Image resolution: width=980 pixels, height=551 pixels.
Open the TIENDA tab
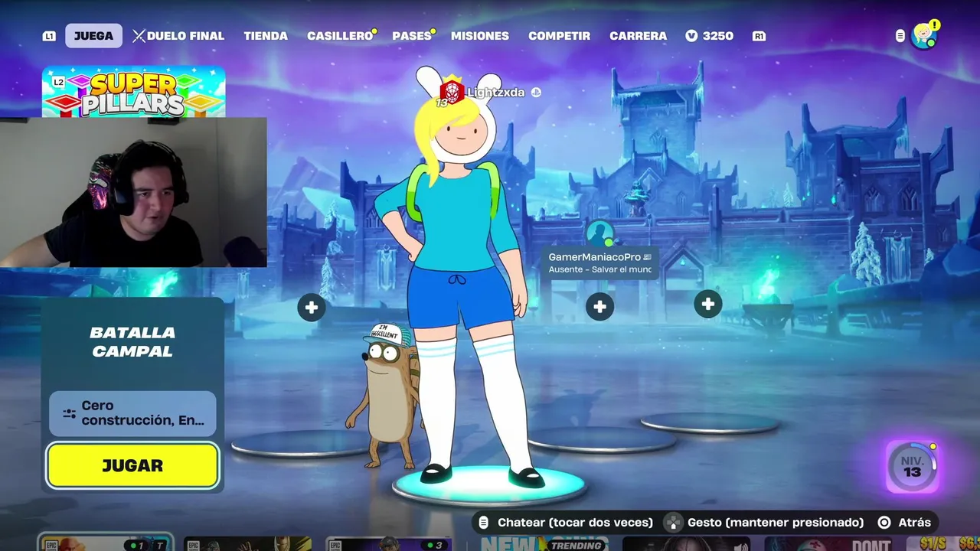266,36
